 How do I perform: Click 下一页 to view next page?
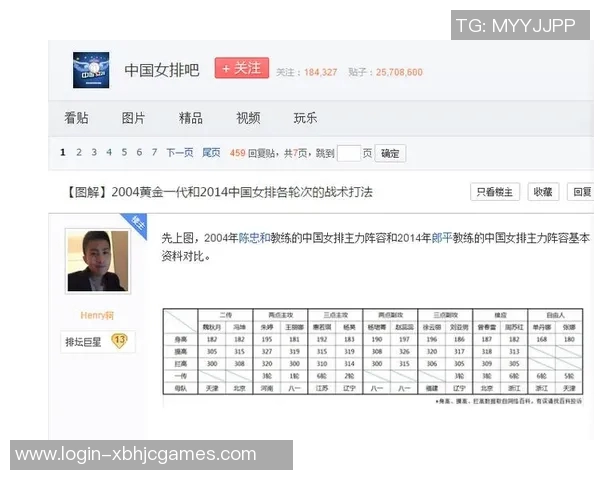click(180, 153)
